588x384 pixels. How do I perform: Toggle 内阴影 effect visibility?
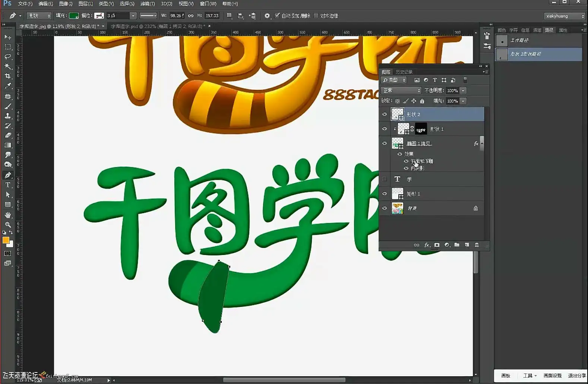point(406,169)
